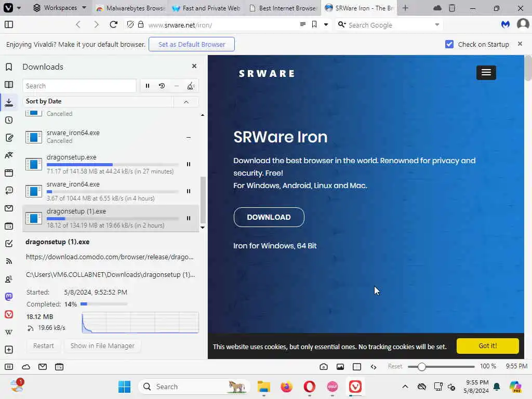This screenshot has width=532, height=399.
Task: Toggle images display in status bar
Action: [340, 367]
